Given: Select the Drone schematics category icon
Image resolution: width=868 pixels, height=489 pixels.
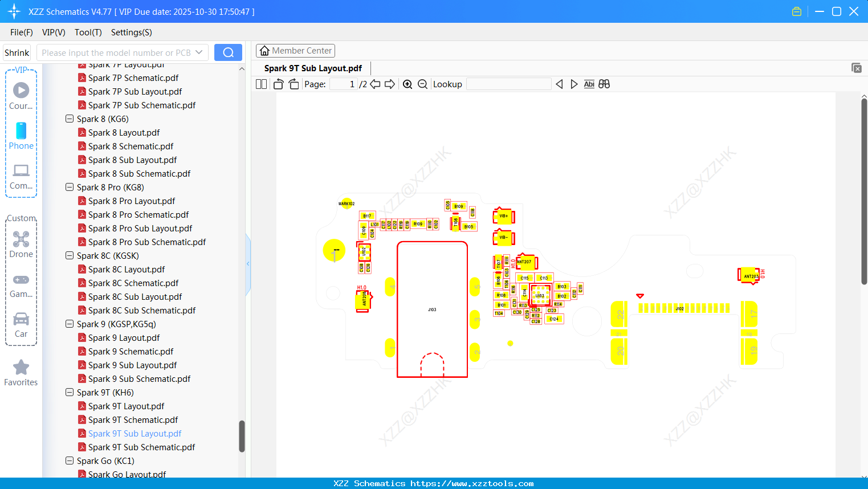Looking at the screenshot, I should pyautogui.click(x=21, y=239).
